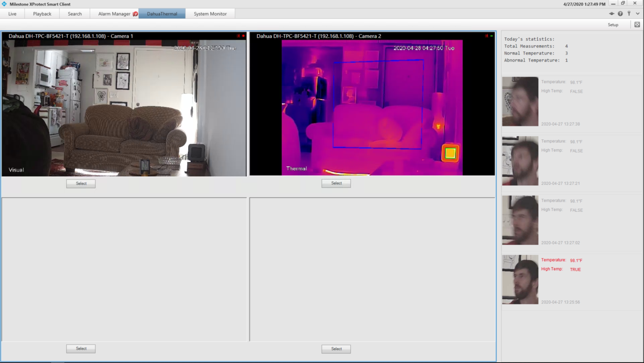644x363 pixels.
Task: Click the Total Measurements statistic line
Action: tap(536, 46)
